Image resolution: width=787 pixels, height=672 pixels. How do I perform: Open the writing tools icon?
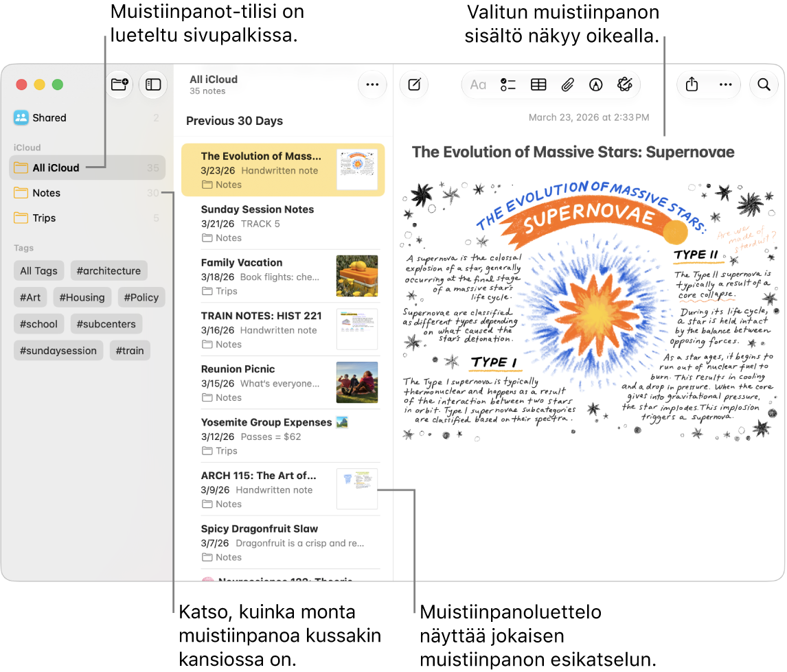[625, 84]
